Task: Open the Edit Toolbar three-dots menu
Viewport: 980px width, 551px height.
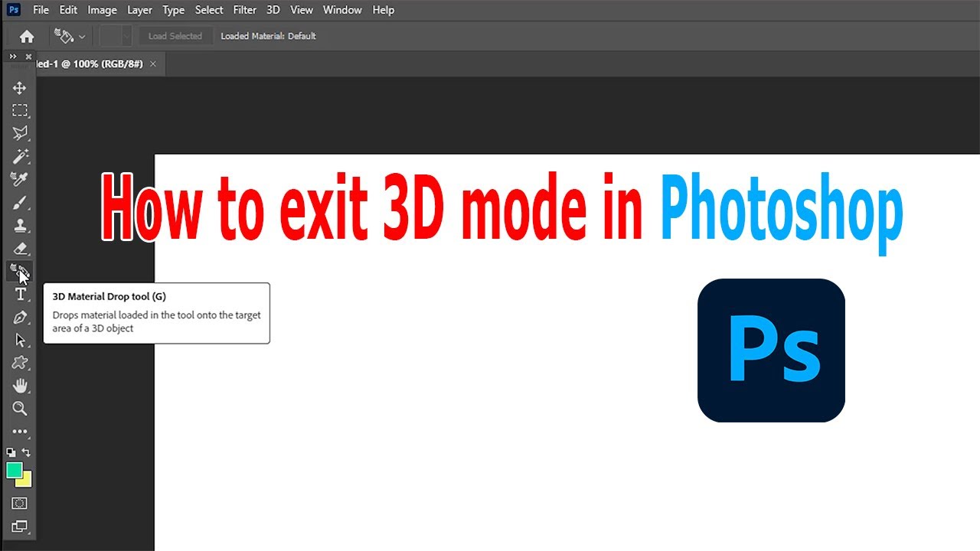Action: pos(20,432)
